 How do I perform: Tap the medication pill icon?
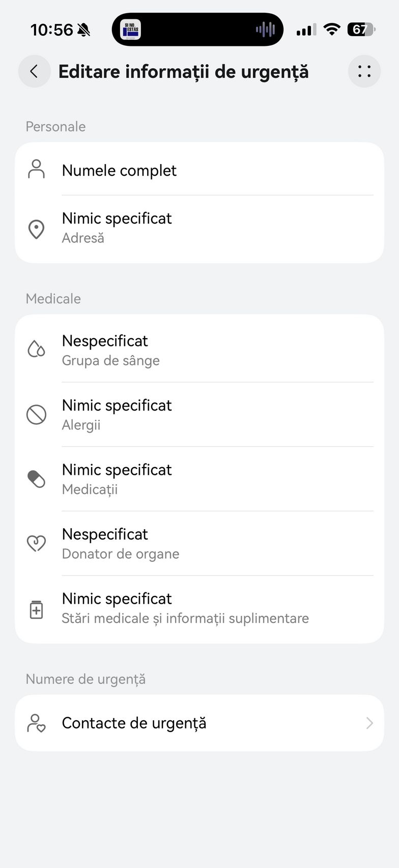click(x=36, y=479)
